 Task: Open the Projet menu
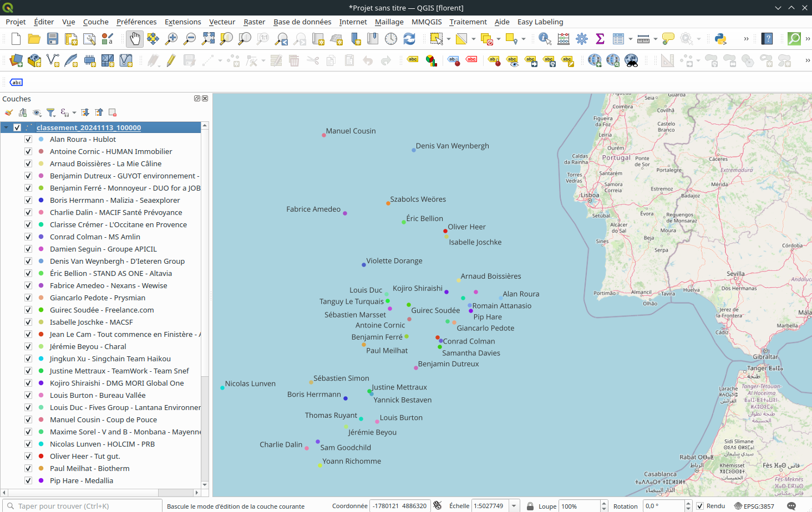16,22
